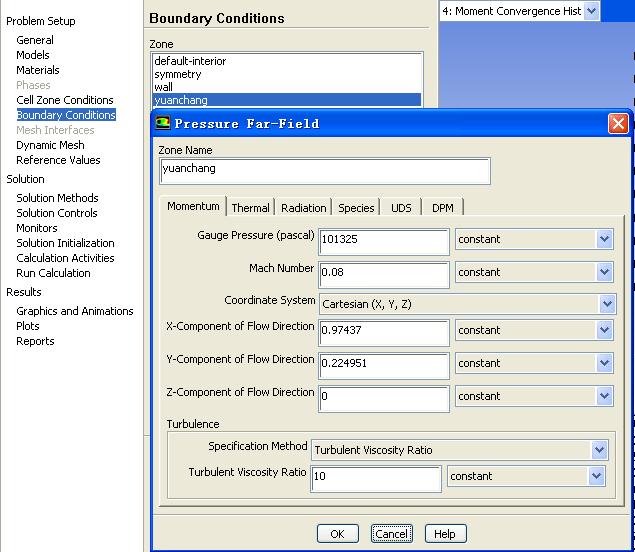Screen dimensions: 635x552
Task: Go to Run Calculation in the Solution tree
Action: tap(53, 273)
